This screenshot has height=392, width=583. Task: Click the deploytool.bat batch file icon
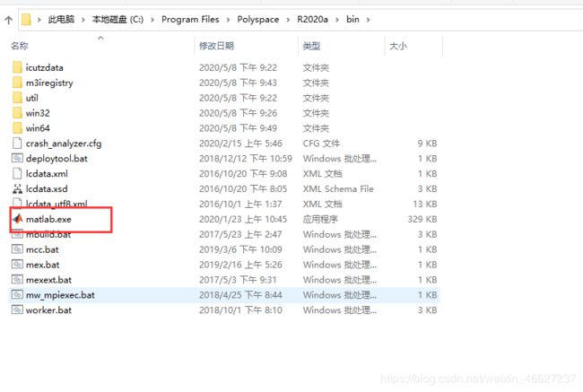pyautogui.click(x=17, y=159)
